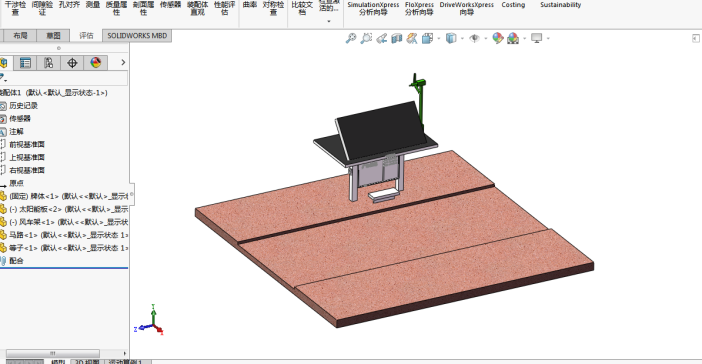Screen dimensions: 702x364
Task: Click the 传感器 sensor ribbon command
Action: click(171, 5)
